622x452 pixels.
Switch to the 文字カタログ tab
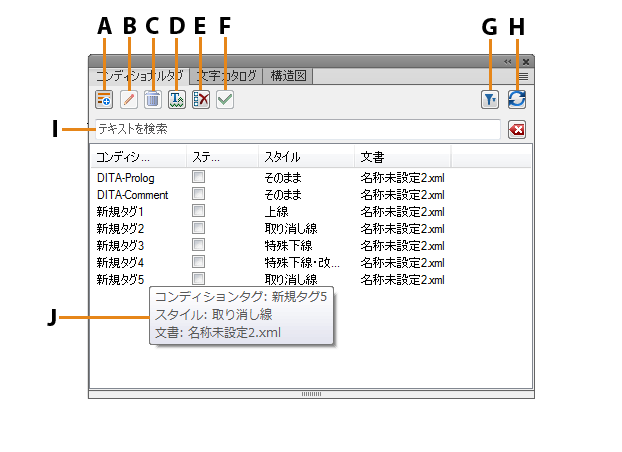pyautogui.click(x=226, y=76)
